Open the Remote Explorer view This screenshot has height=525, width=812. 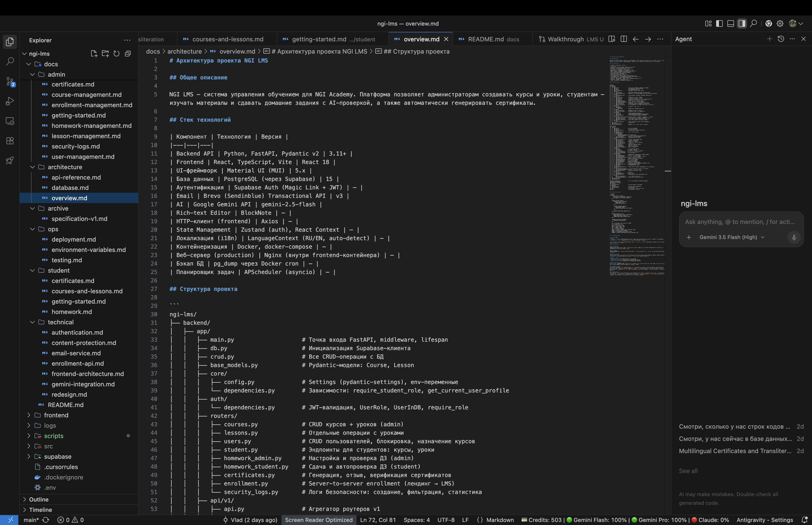(x=10, y=121)
